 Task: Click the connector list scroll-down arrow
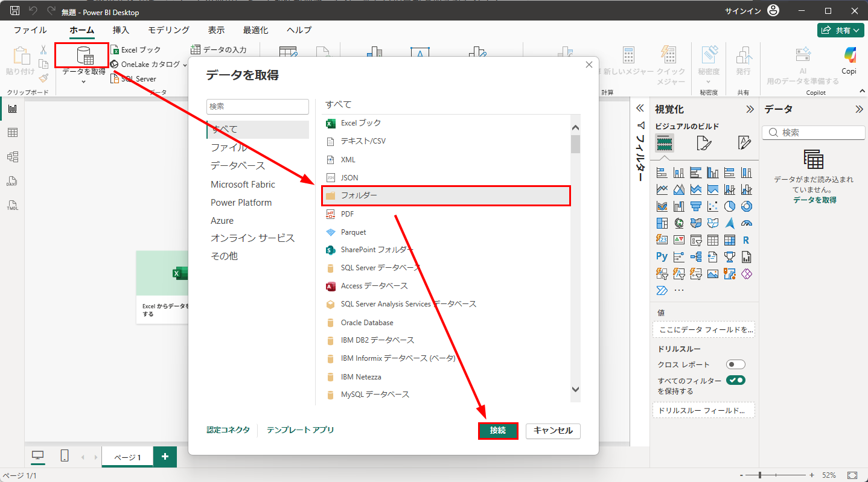click(x=575, y=390)
